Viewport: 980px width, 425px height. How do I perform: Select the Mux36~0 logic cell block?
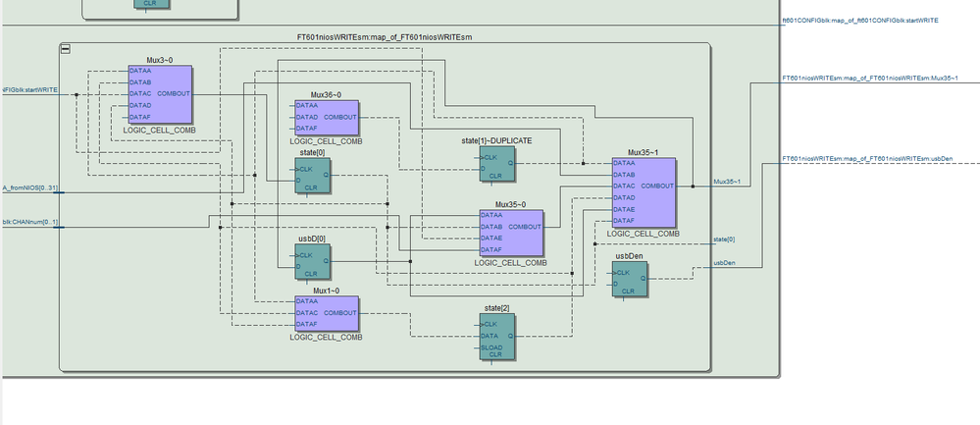pos(327,118)
